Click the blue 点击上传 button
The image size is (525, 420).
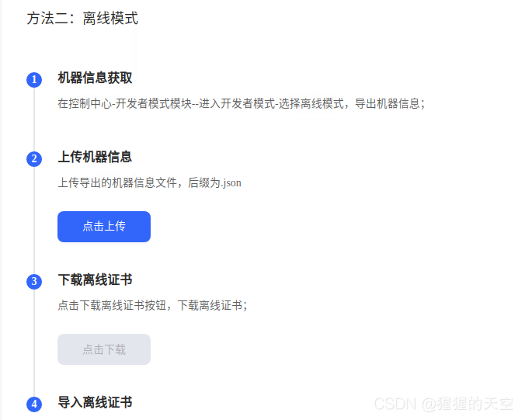[104, 227]
